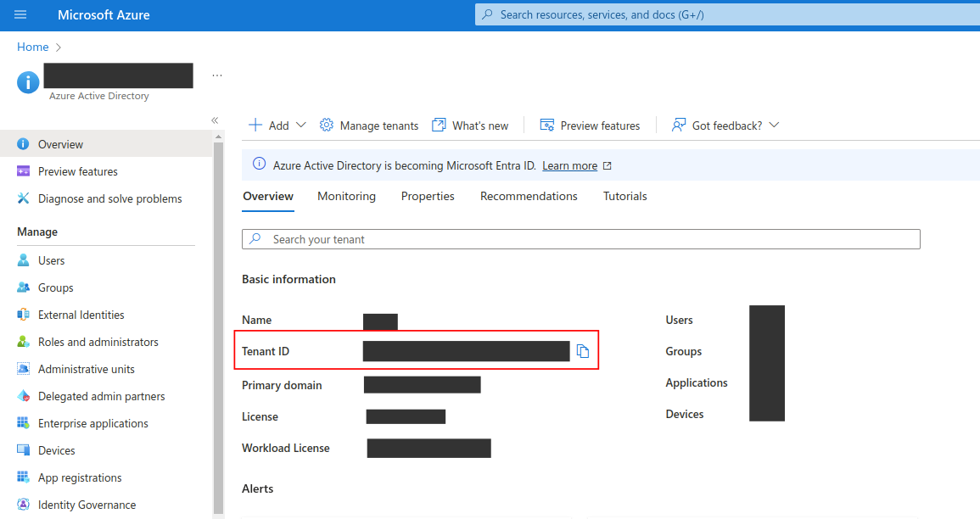
Task: Open Enterprise applications in sidebar
Action: [92, 423]
